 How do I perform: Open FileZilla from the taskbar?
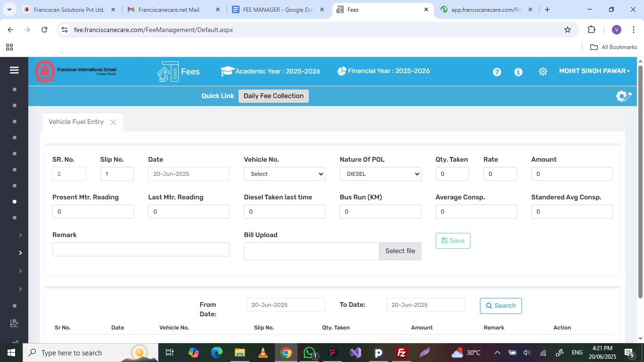[402, 353]
